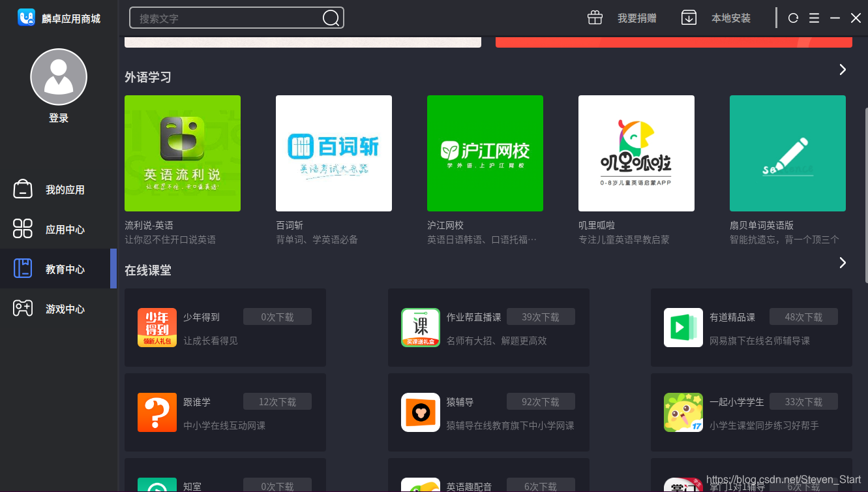Image resolution: width=868 pixels, height=492 pixels.
Task: Open 跟谁学 question mark app icon
Action: pyautogui.click(x=157, y=412)
